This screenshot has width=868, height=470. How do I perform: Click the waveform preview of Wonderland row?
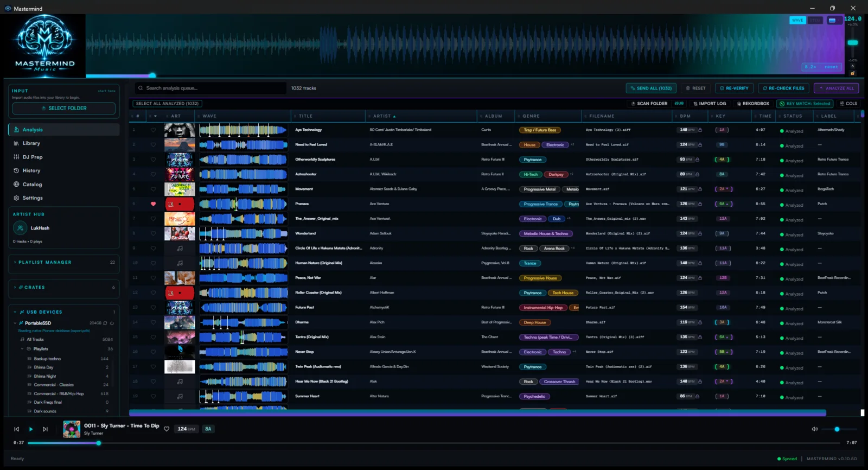click(x=243, y=233)
